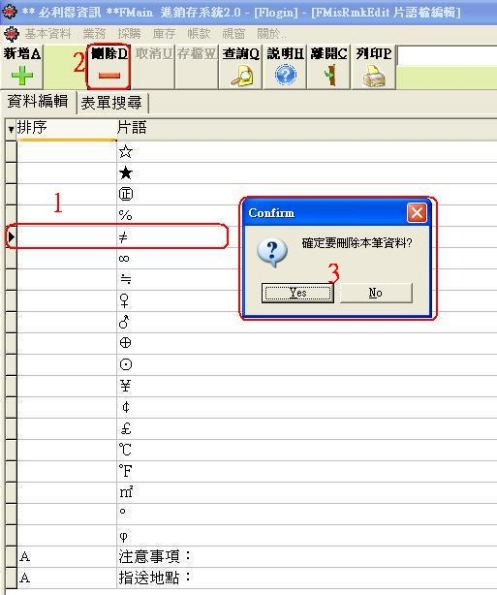The height and width of the screenshot is (595, 497).
Task: Open the 查詢Q search magnifier icon
Action: [242, 76]
